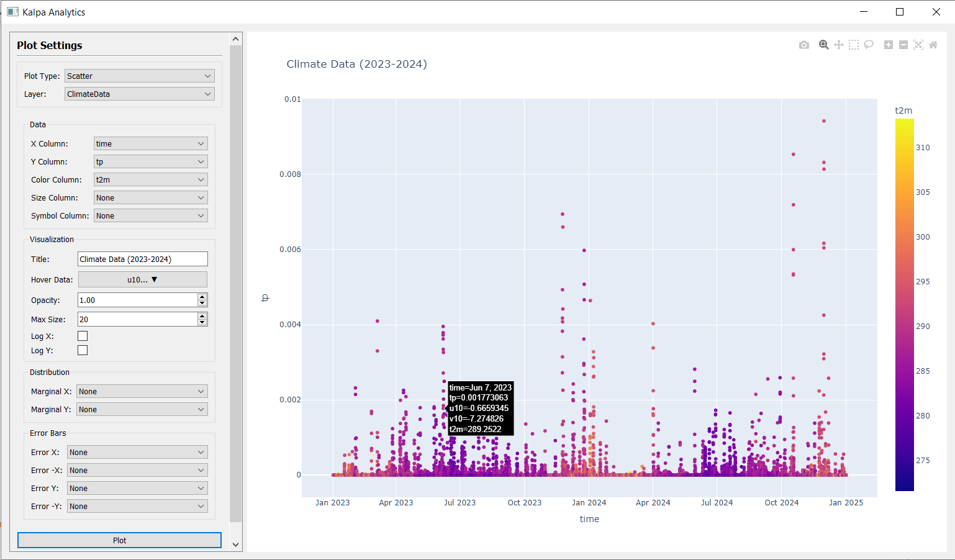This screenshot has height=560, width=955.
Task: Open the Hover Data menu button
Action: (x=142, y=279)
